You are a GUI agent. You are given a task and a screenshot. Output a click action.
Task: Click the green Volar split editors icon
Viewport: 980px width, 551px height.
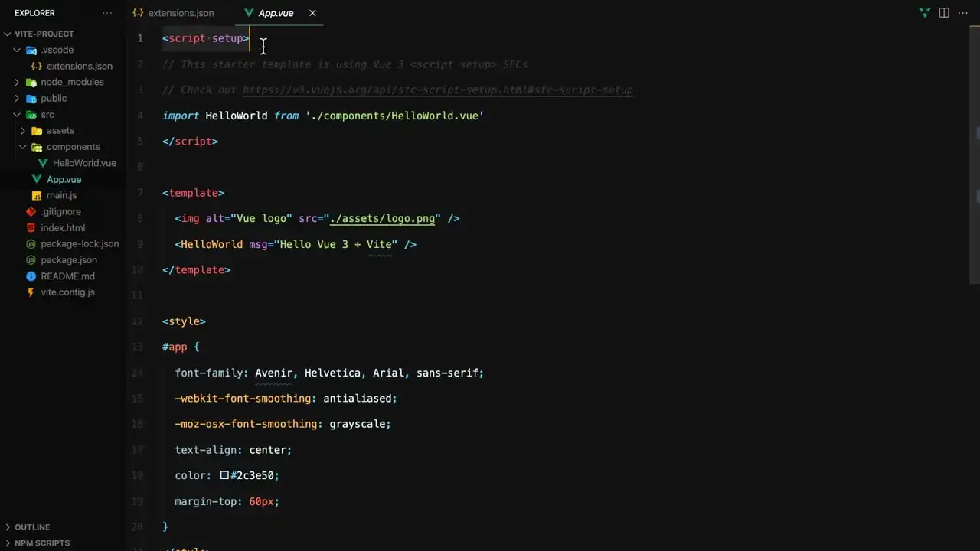point(925,13)
